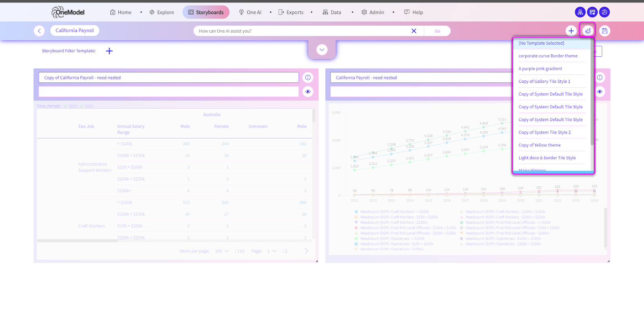Click the save storyboard floppy disk icon
Screen dimensions: 644x317
tap(605, 31)
